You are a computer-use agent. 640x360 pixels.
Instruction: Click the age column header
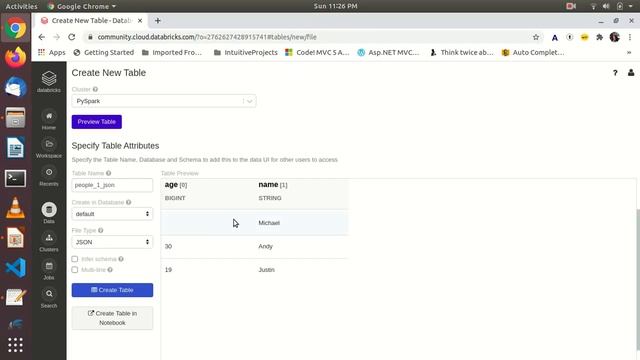click(x=176, y=185)
